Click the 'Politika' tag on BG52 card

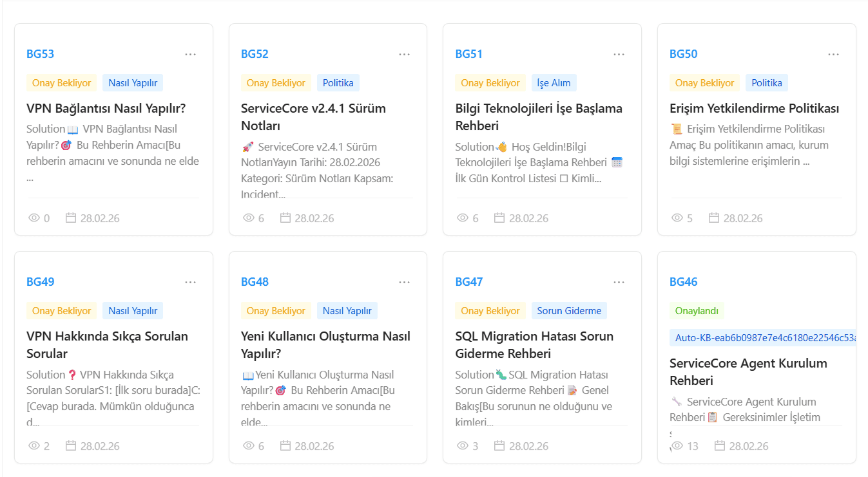pyautogui.click(x=338, y=83)
